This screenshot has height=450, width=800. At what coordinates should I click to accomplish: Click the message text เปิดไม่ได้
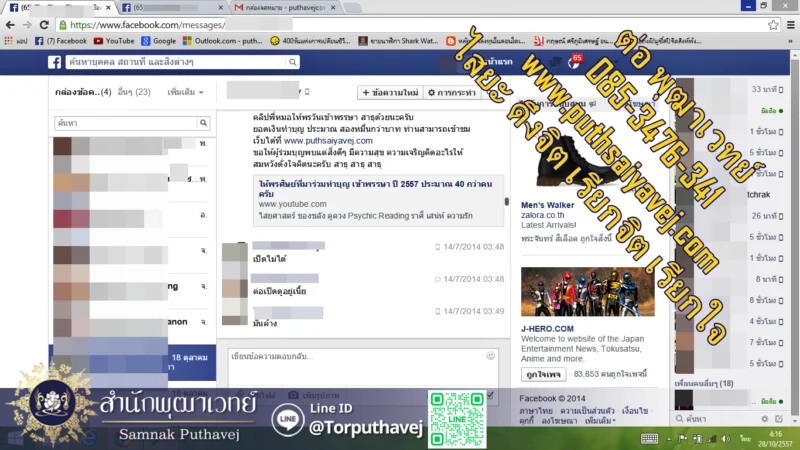coord(269,259)
